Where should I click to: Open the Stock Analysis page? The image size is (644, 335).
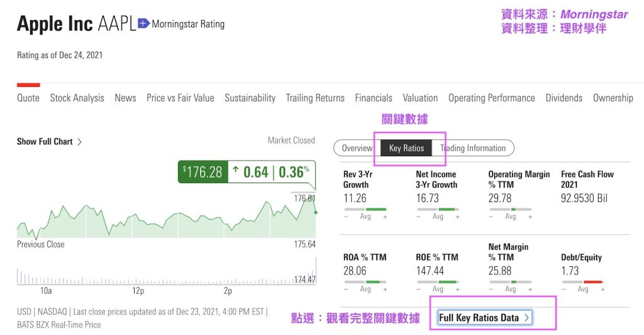[77, 98]
